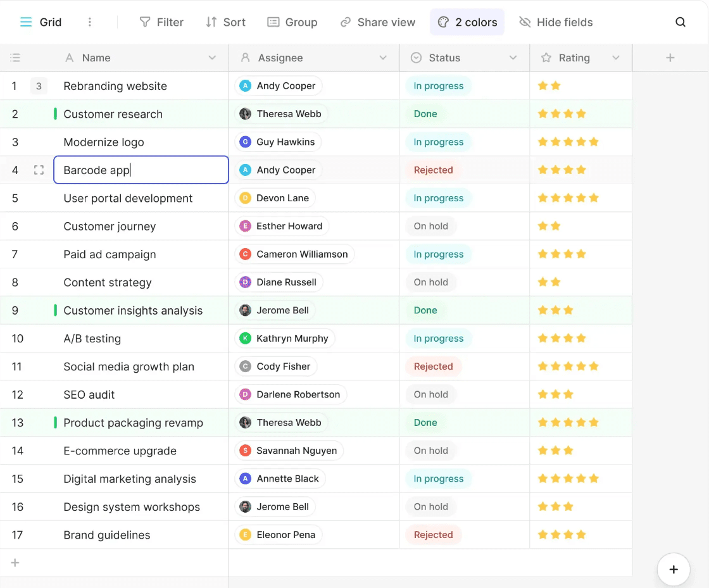Open the Name column dropdown arrow
The image size is (709, 588).
212,58
